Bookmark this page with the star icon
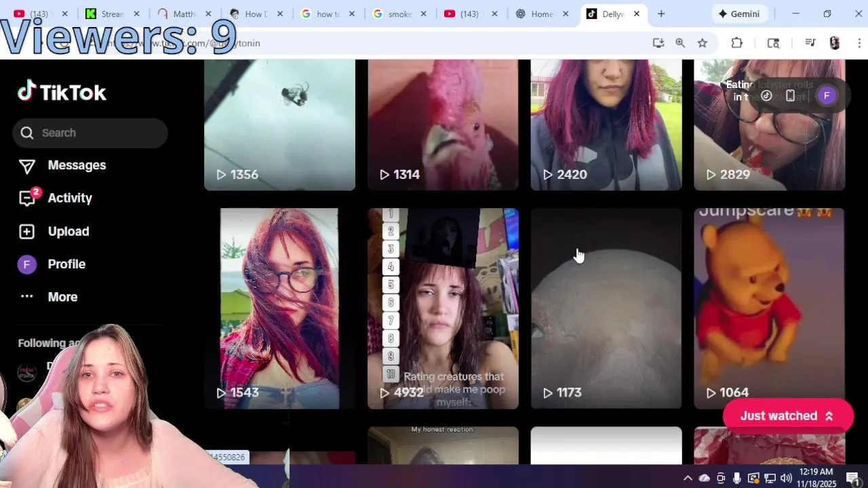Image resolution: width=868 pixels, height=488 pixels. [703, 43]
